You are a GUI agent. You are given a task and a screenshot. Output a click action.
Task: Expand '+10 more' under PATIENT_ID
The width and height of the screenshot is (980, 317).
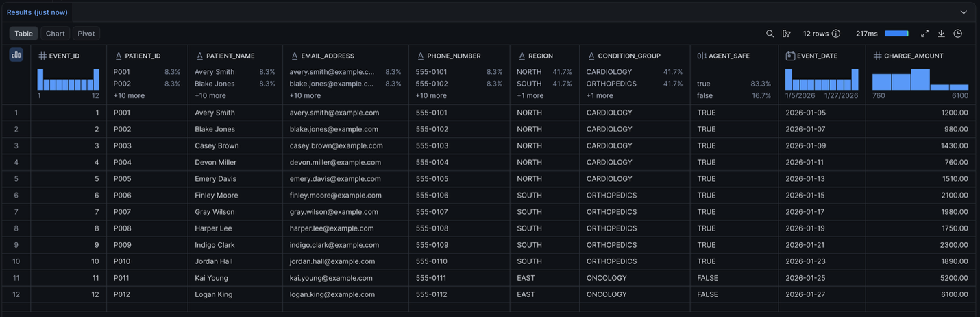pos(128,95)
